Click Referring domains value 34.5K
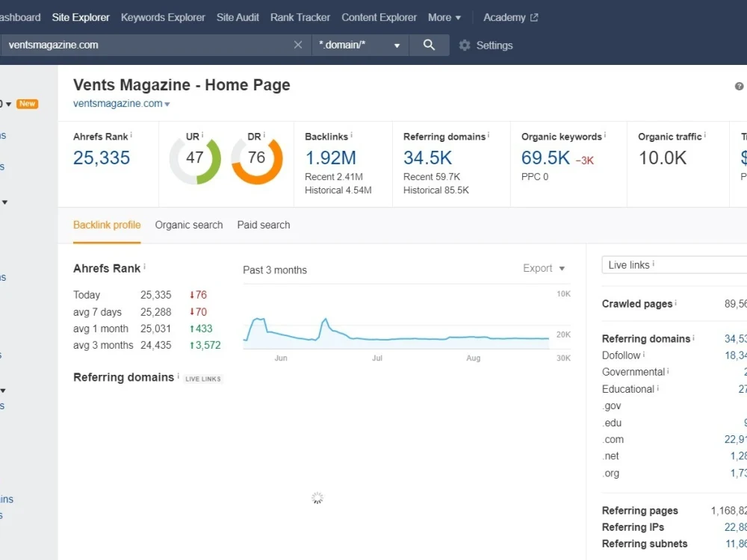 (x=427, y=158)
